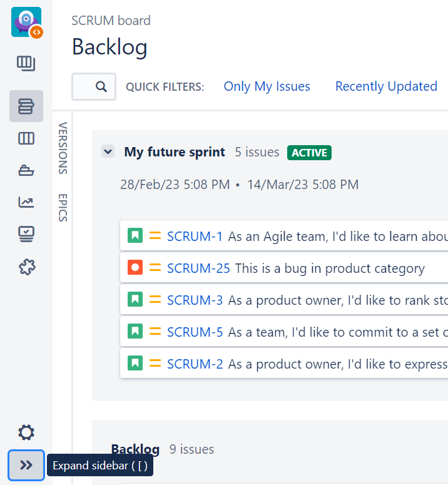
Task: Open project settings gear icon
Action: click(x=26, y=432)
